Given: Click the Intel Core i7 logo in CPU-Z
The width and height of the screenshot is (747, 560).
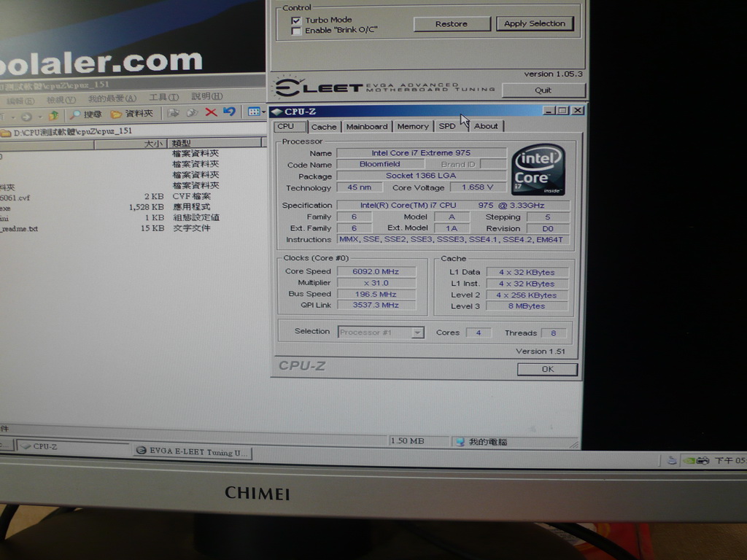Looking at the screenshot, I should click(x=538, y=169).
